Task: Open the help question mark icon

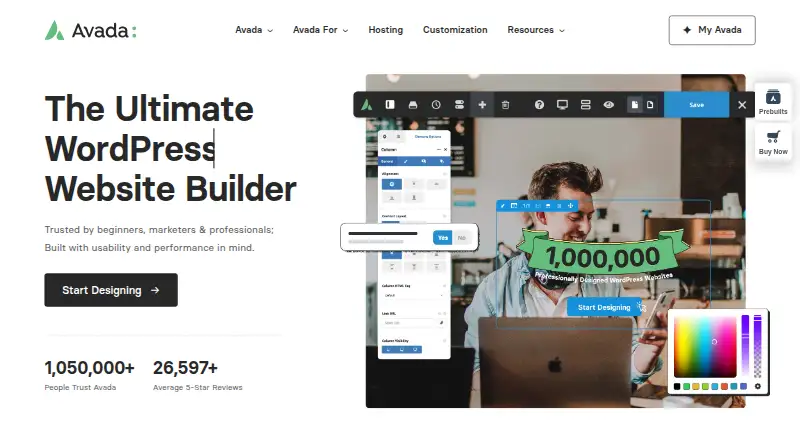Action: tap(539, 105)
